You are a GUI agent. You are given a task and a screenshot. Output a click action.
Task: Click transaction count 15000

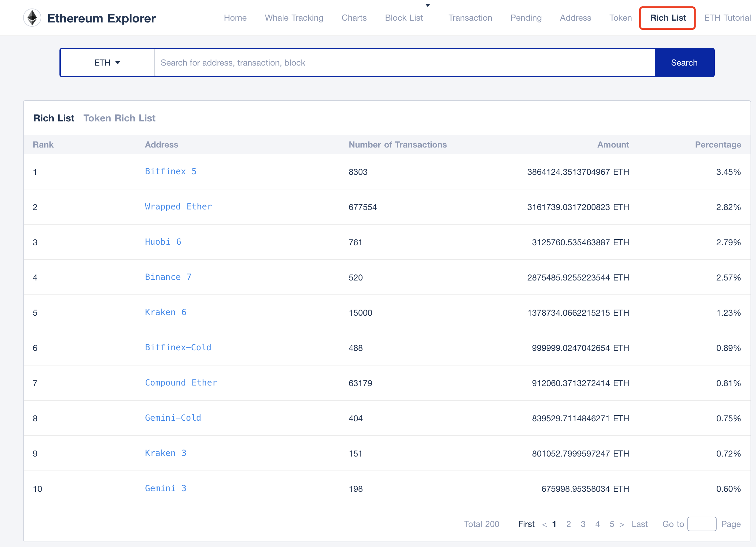tap(360, 313)
